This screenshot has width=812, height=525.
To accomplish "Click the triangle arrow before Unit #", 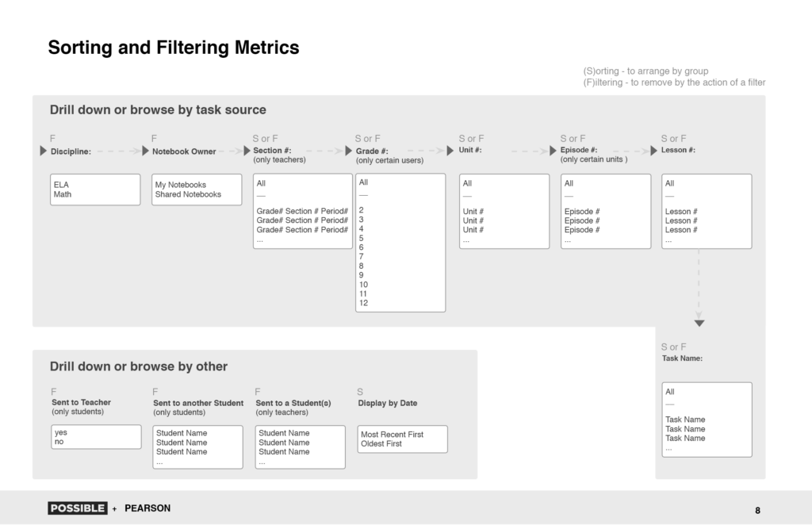I will (x=450, y=151).
